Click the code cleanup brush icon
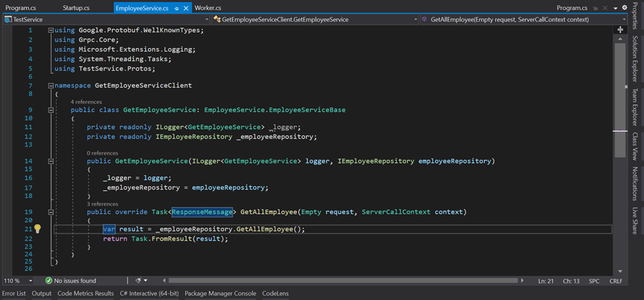The image size is (644, 300). coord(138,281)
